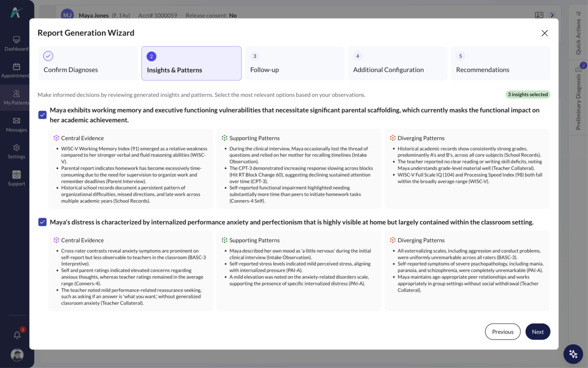Viewport: 588px width, 368px height.
Task: Click the Parental report homework bullet
Action: pyautogui.click(x=132, y=175)
